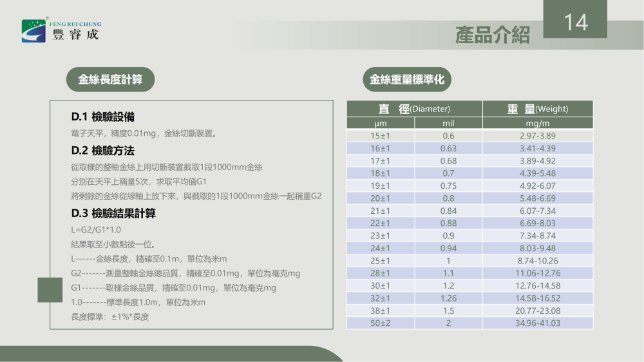The height and width of the screenshot is (362, 644).
Task: Click the 50±2 diameter cell
Action: click(381, 323)
